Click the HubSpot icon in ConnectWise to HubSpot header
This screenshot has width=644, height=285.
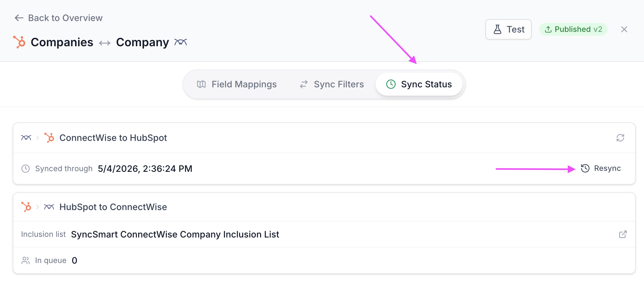pyautogui.click(x=49, y=138)
